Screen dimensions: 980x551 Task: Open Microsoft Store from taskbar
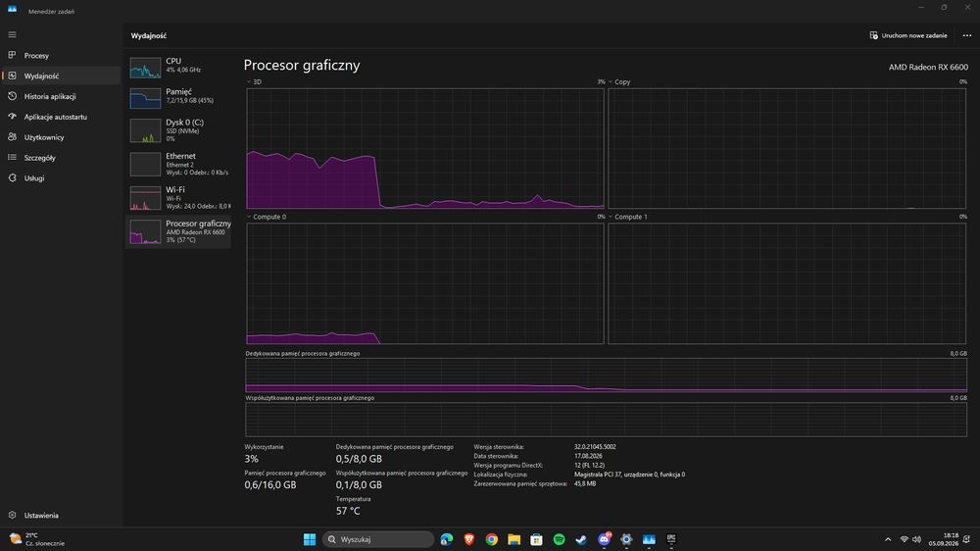pos(536,539)
